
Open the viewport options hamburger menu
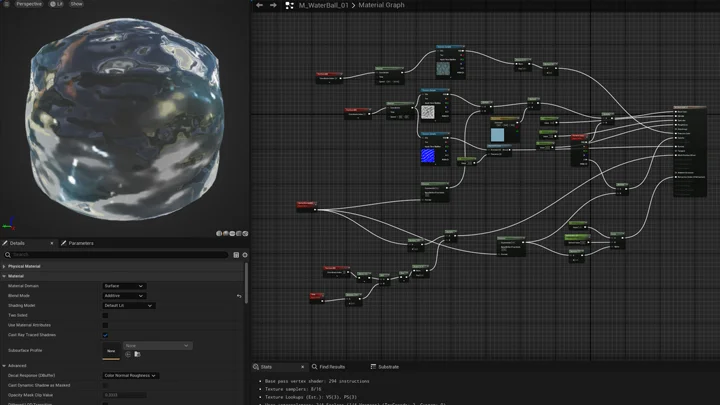coord(6,4)
